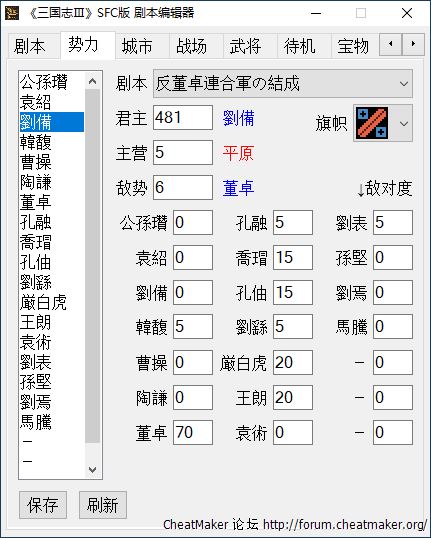Switch to the 城市 tab

[x=137, y=46]
